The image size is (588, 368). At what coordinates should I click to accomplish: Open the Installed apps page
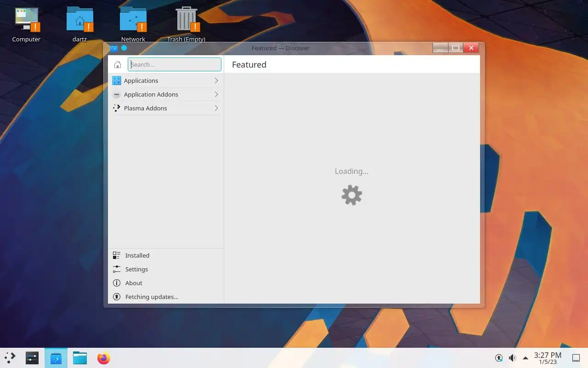click(166, 255)
